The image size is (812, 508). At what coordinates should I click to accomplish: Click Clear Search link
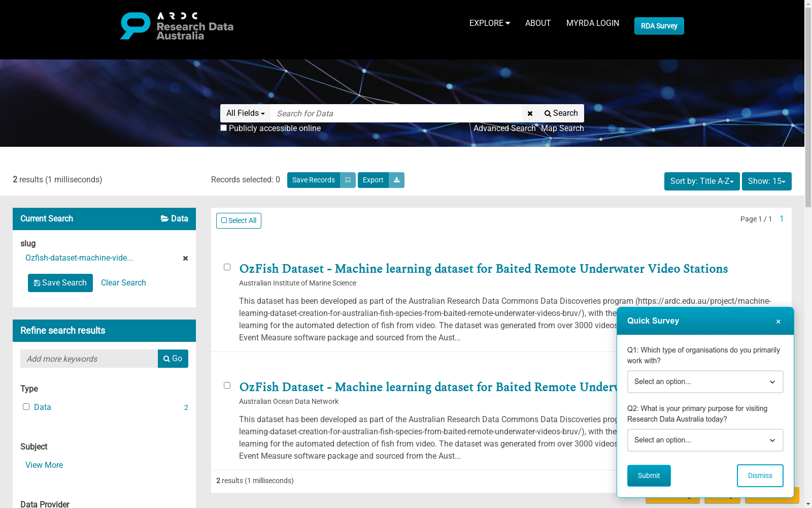(123, 283)
